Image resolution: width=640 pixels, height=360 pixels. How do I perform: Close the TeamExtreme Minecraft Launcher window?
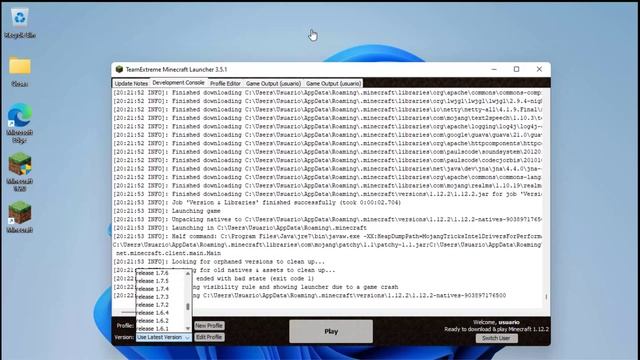tap(539, 69)
